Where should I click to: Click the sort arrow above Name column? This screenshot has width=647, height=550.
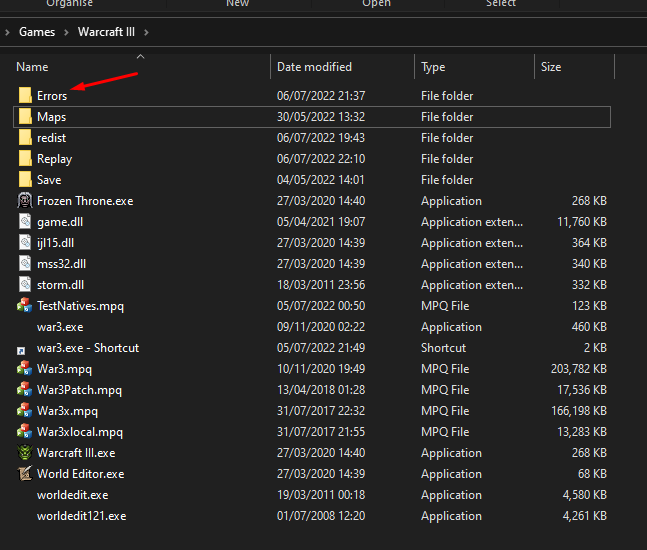click(x=140, y=56)
